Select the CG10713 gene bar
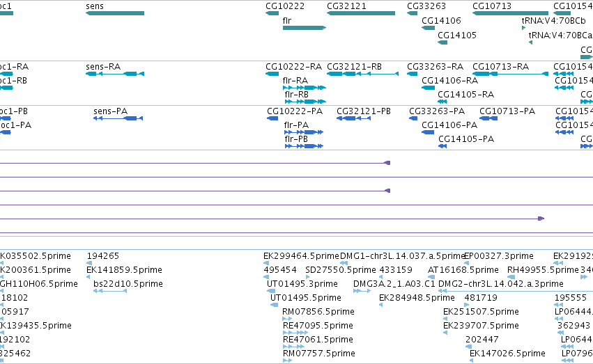This screenshot has width=593, height=364. [x=510, y=13]
